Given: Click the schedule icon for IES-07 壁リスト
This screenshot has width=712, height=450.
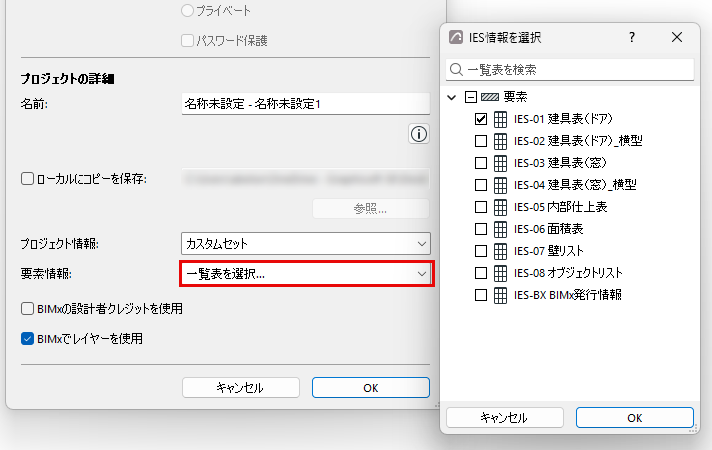Looking at the screenshot, I should 500,251.
